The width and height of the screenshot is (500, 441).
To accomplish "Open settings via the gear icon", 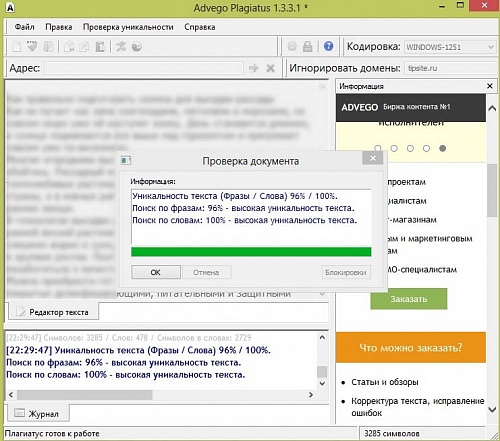I will (292, 46).
